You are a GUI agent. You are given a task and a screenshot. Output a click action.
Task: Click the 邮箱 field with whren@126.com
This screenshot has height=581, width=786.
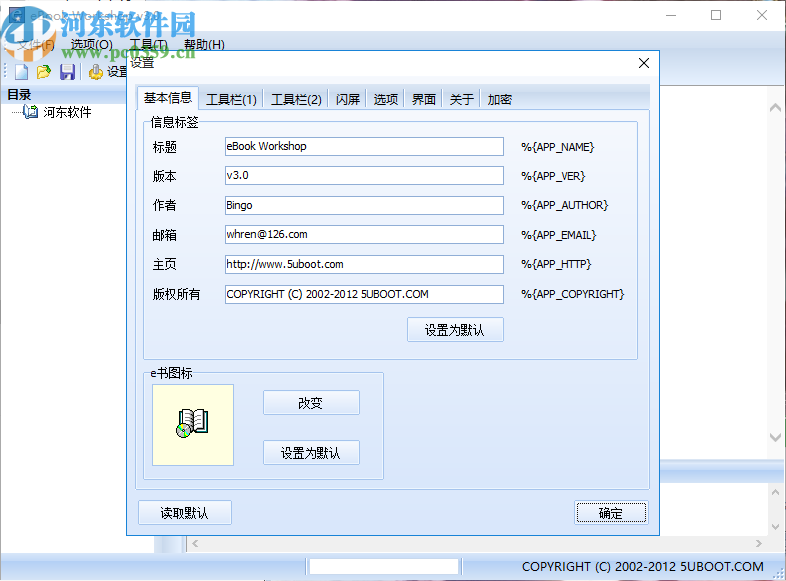[x=364, y=235]
